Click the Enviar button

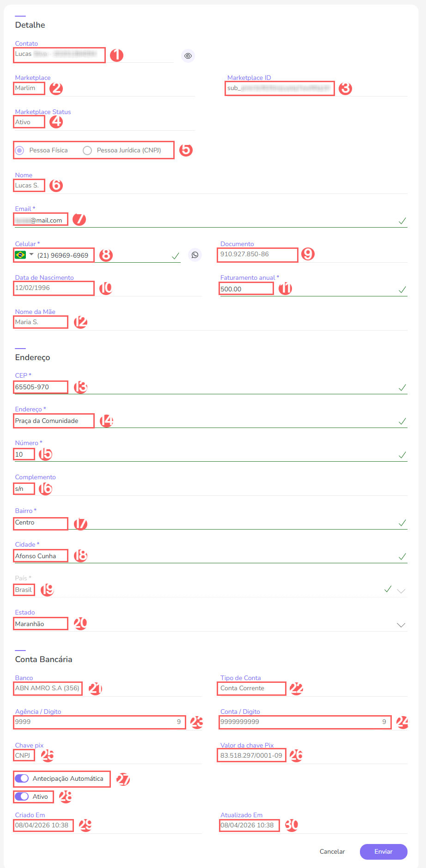tap(383, 852)
